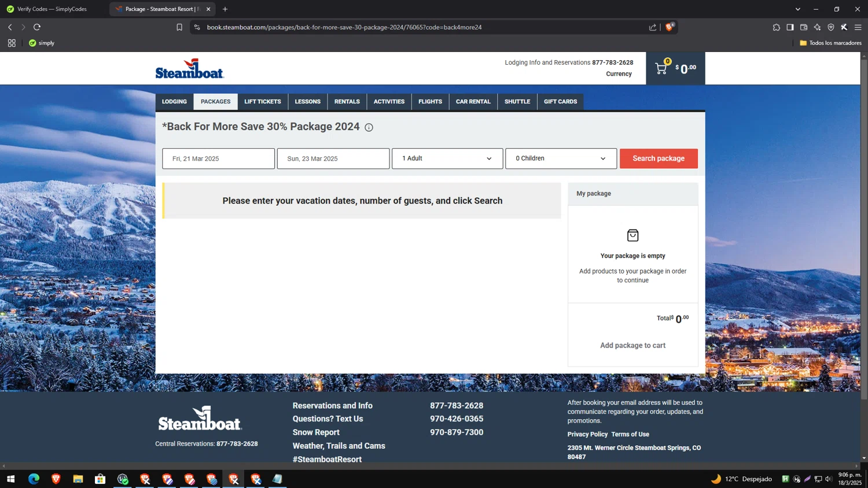Click Weather, Trails and Cams link
This screenshot has height=488, width=868.
(339, 446)
